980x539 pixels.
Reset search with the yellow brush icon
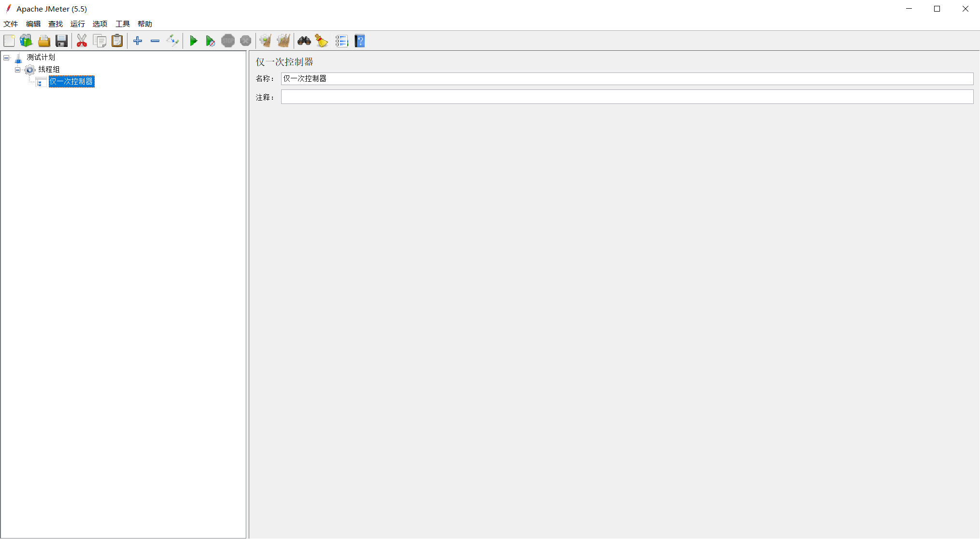(322, 41)
